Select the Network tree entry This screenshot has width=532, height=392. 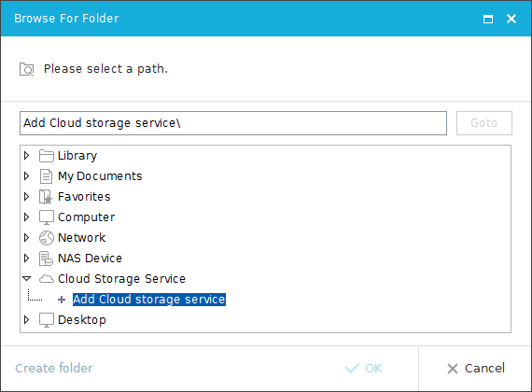pyautogui.click(x=81, y=238)
